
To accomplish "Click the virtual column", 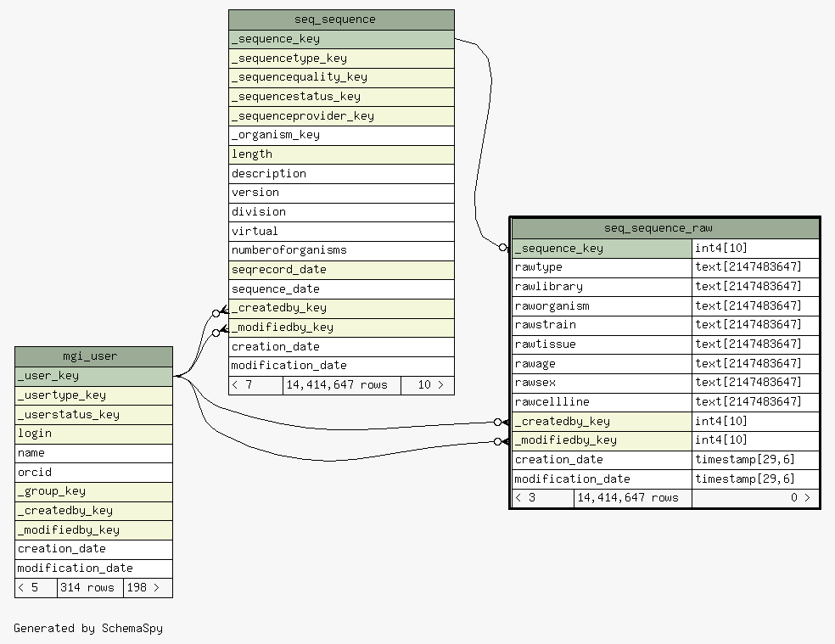I will coord(341,231).
